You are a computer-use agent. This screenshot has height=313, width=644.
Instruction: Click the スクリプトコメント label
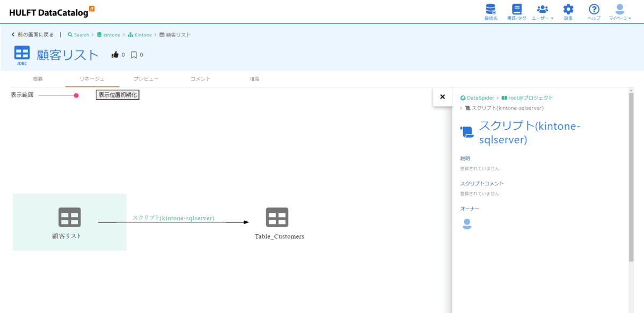click(x=482, y=184)
